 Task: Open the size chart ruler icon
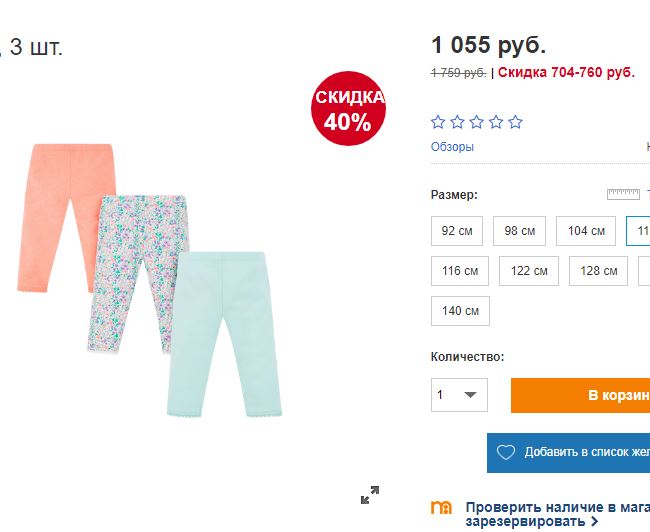point(623,194)
